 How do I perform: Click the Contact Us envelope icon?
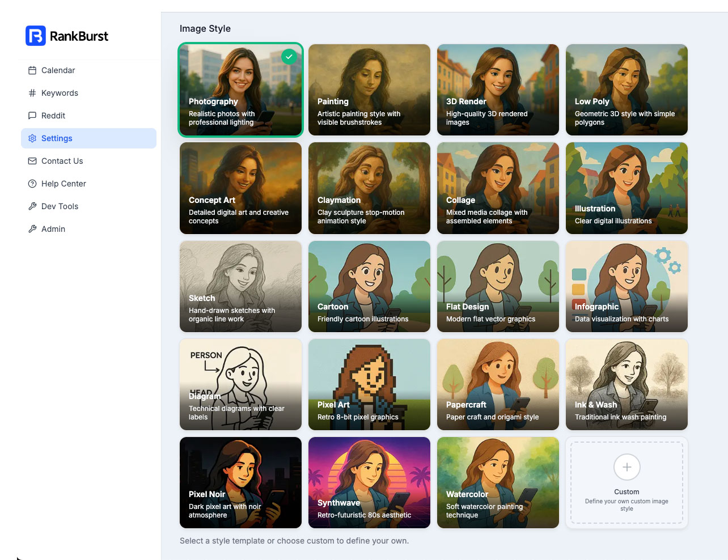(32, 161)
